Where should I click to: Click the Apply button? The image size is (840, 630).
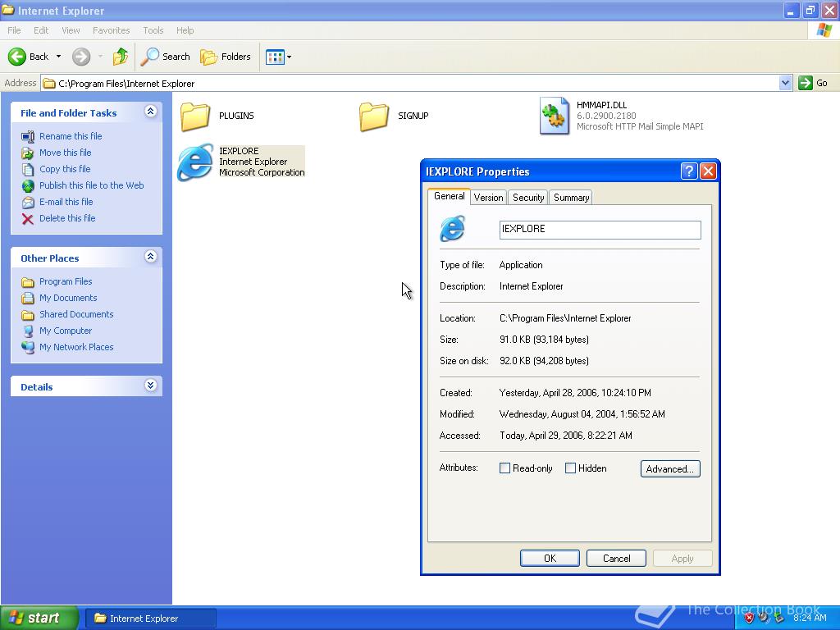[x=682, y=558]
